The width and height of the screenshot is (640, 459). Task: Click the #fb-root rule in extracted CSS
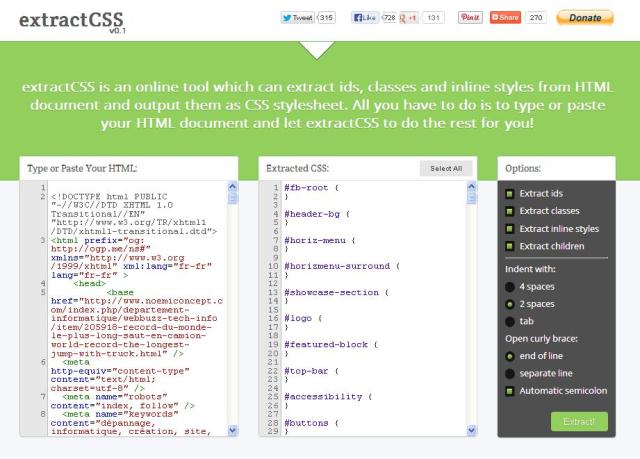[311, 188]
